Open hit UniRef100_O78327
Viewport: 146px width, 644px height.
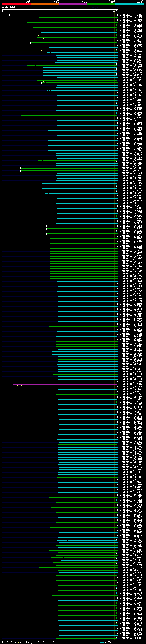tap(131, 80)
